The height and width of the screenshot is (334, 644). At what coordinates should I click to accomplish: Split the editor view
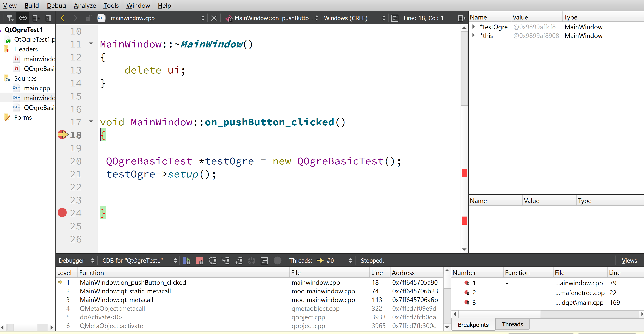462,18
